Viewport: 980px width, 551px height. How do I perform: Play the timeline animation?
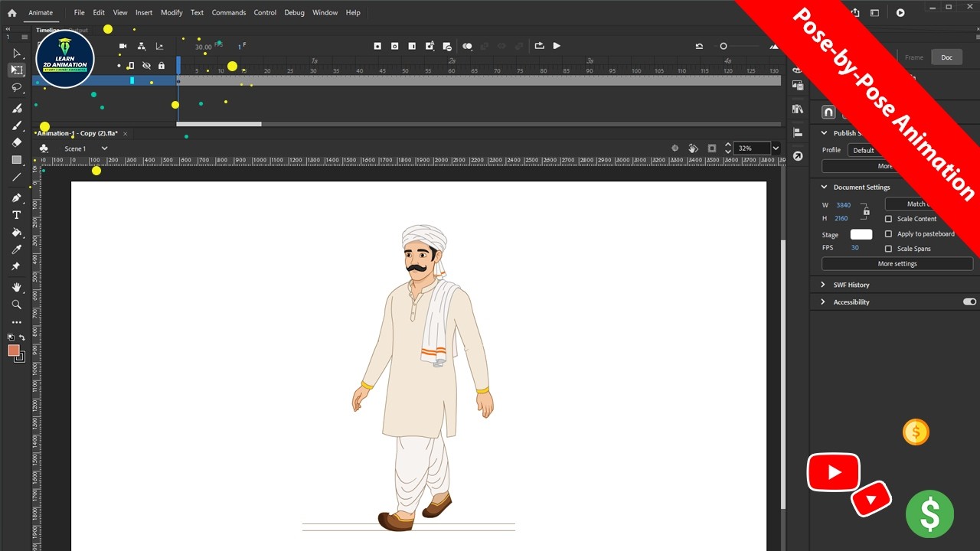click(557, 46)
